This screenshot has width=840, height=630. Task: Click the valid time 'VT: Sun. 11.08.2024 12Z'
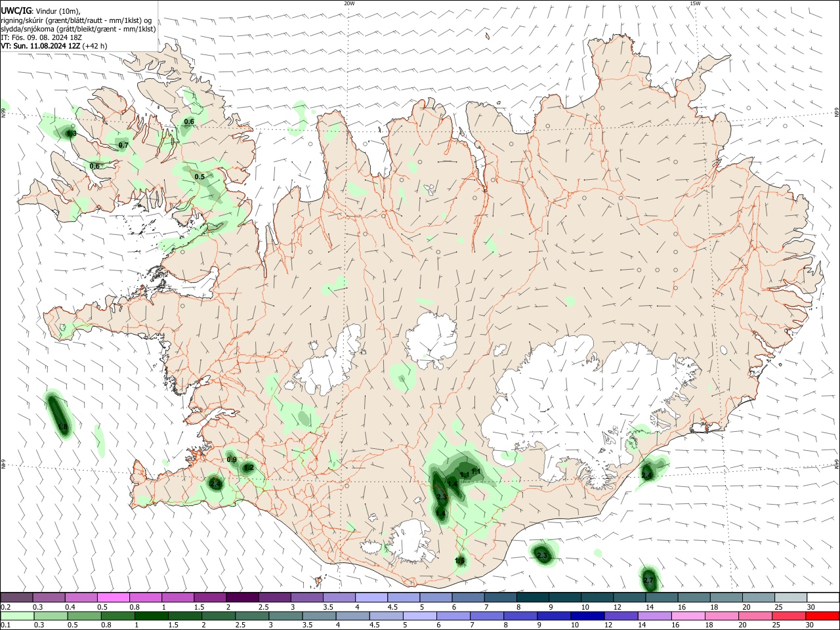(x=41, y=46)
